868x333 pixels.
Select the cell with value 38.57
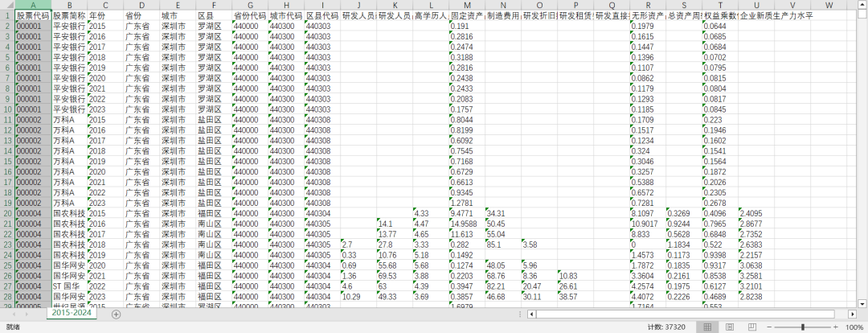tap(575, 297)
